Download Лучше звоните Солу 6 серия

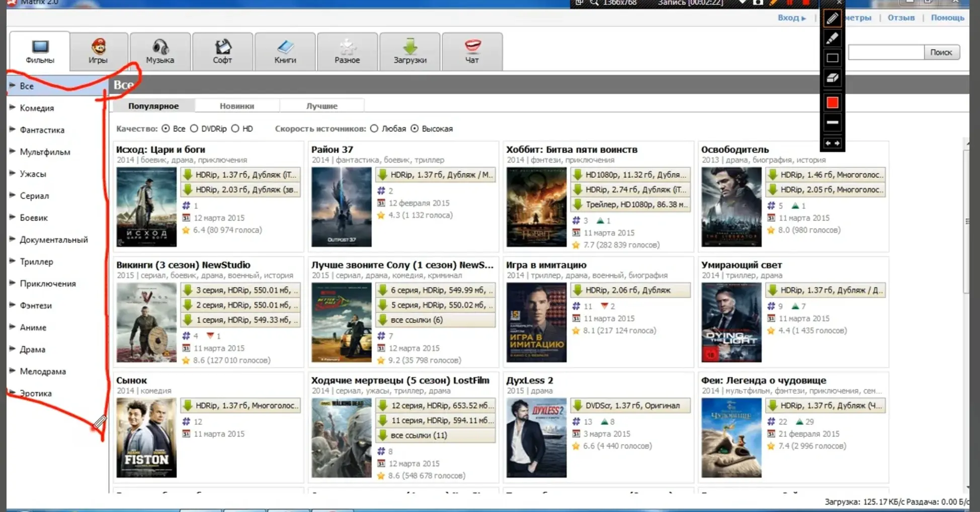[436, 290]
